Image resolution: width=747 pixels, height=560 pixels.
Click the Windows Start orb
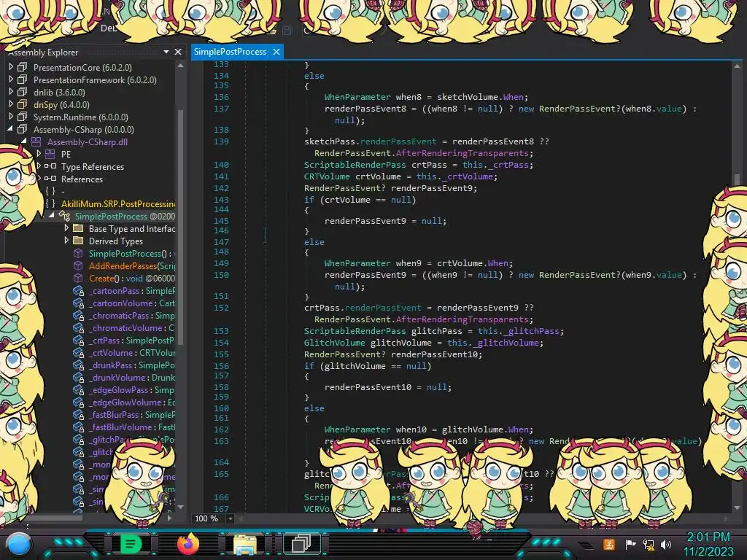(19, 544)
